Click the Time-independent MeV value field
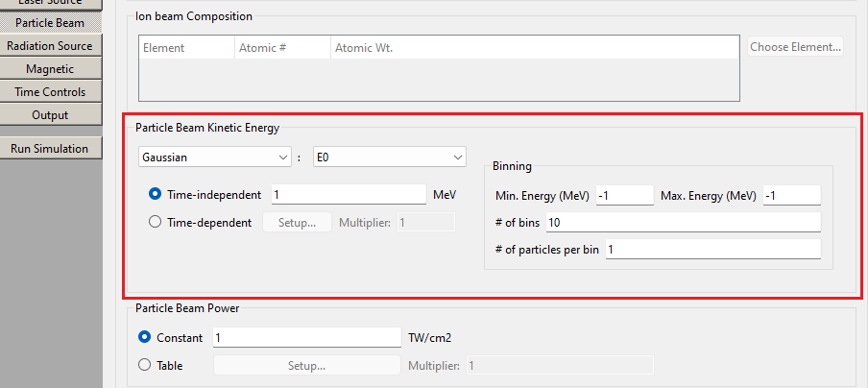 [x=349, y=194]
